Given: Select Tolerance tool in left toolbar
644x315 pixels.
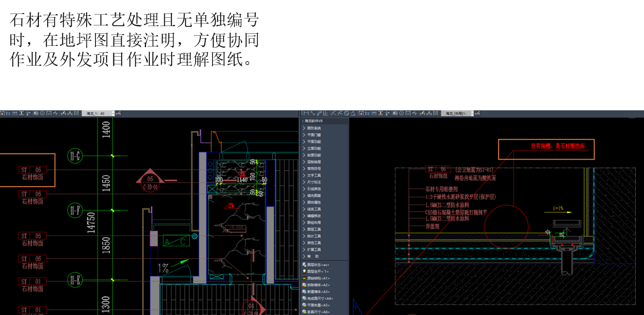Looking at the screenshot, I should click(x=36, y=114).
